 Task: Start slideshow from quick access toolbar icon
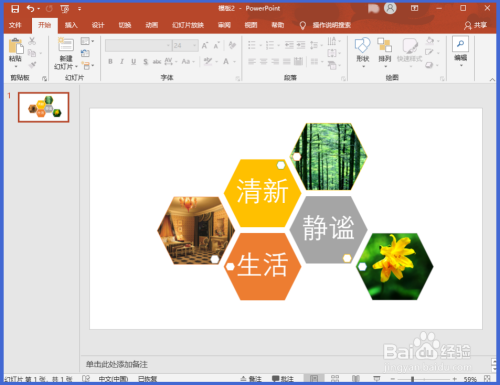(65, 9)
